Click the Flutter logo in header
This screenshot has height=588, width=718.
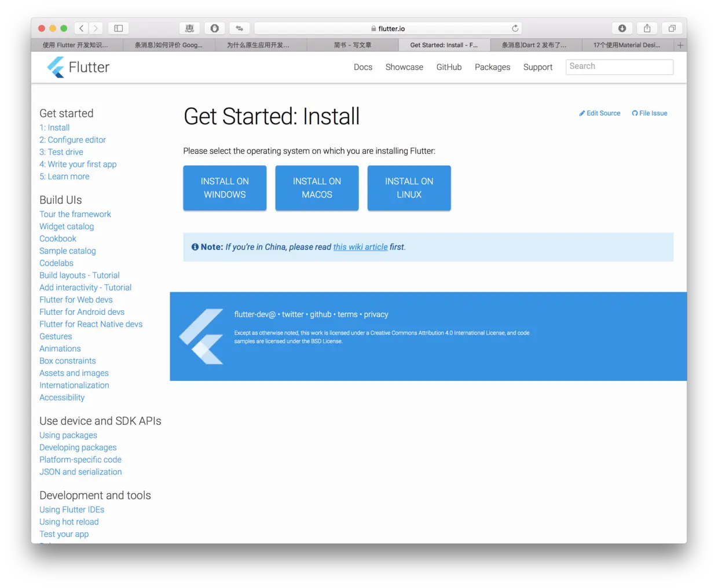[78, 67]
